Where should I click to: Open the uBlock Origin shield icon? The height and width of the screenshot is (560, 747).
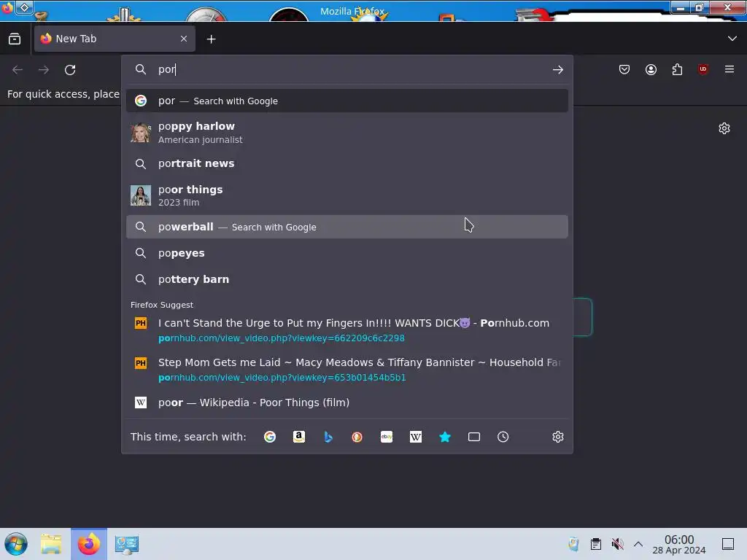click(x=703, y=69)
